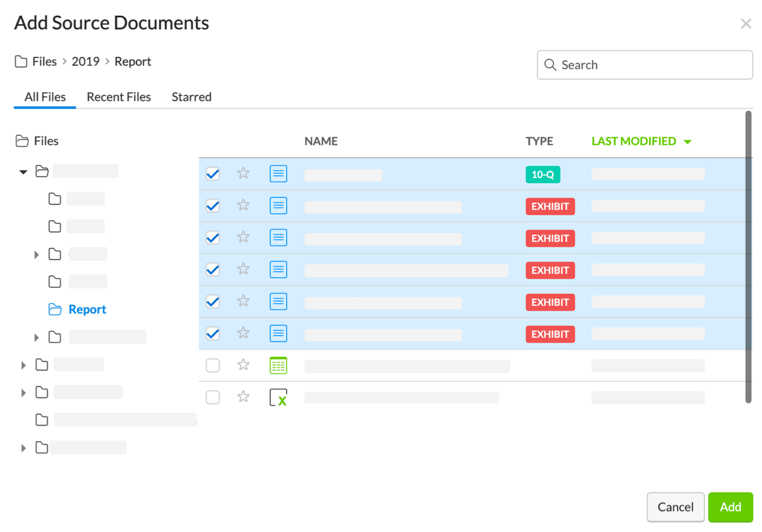Image resolution: width=762 pixels, height=532 pixels.
Task: Uncheck the 10-Q document checkbox
Action: (x=213, y=173)
